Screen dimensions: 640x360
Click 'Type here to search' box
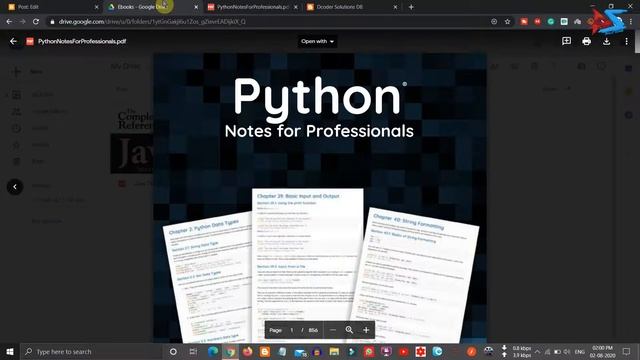tap(92, 351)
